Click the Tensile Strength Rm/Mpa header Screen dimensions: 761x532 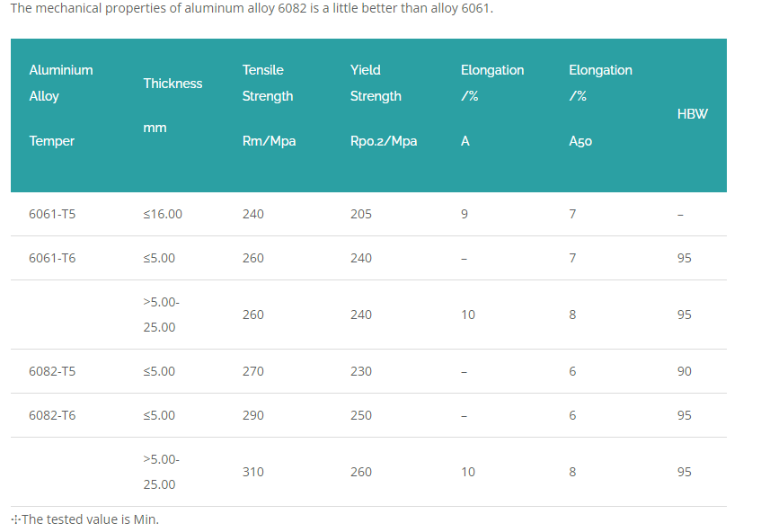tap(269, 105)
